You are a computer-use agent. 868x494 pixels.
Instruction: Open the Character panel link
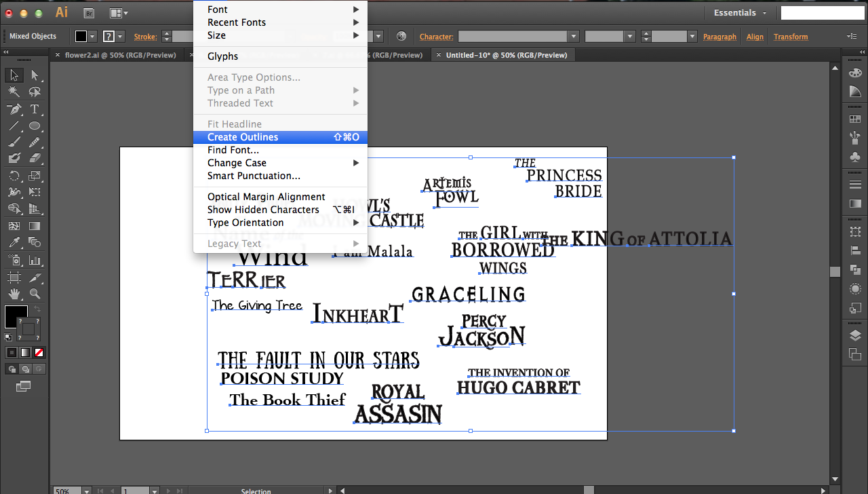click(436, 37)
